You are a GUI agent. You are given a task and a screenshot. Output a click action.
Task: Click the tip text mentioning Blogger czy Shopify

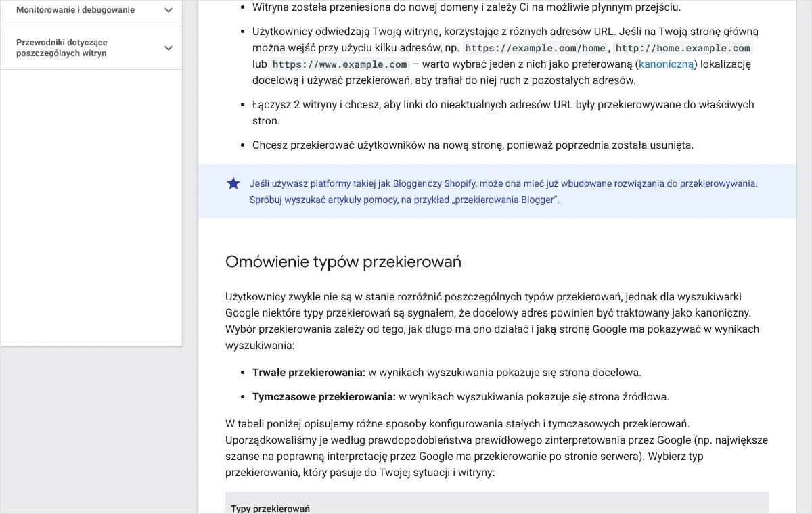pyautogui.click(x=503, y=191)
